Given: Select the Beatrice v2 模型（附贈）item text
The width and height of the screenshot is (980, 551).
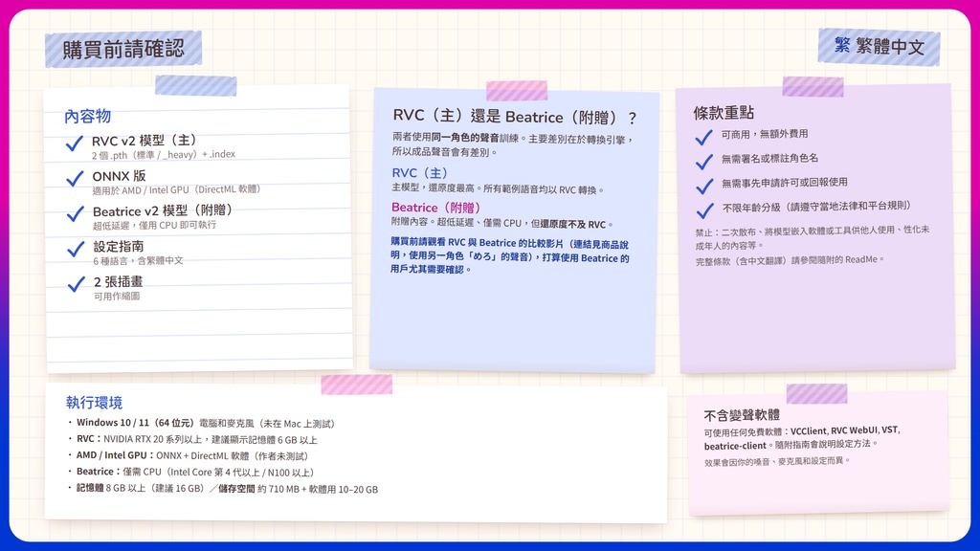Looking at the screenshot, I should (x=163, y=210).
